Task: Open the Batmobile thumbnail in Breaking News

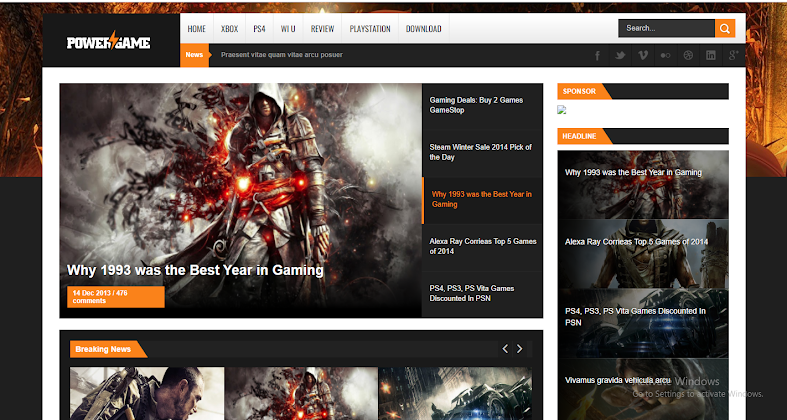Action: tap(455, 393)
